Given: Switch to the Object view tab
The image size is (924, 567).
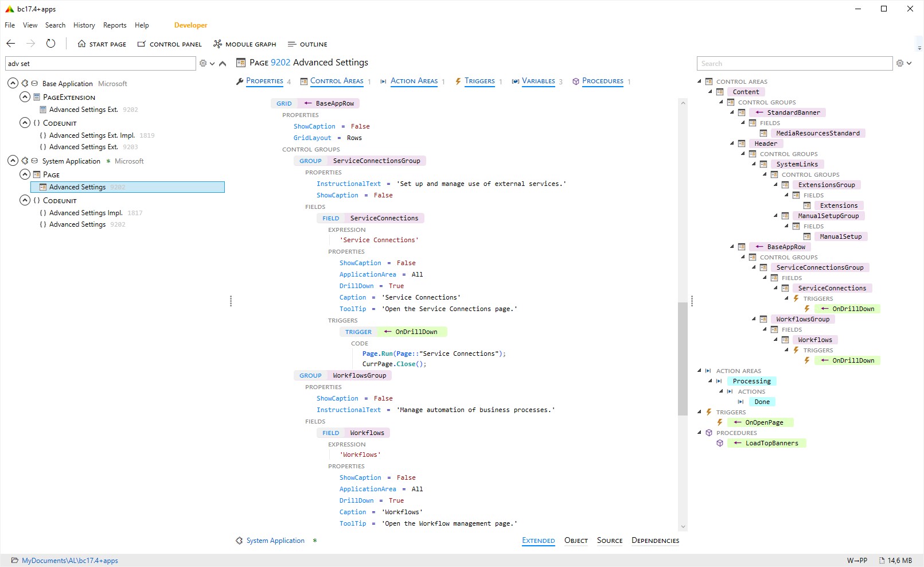Looking at the screenshot, I should click(576, 541).
